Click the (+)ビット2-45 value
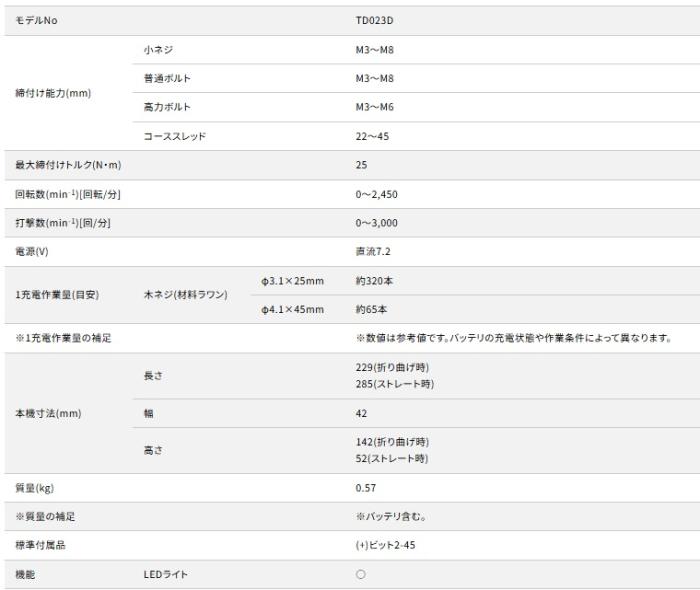 (x=385, y=545)
